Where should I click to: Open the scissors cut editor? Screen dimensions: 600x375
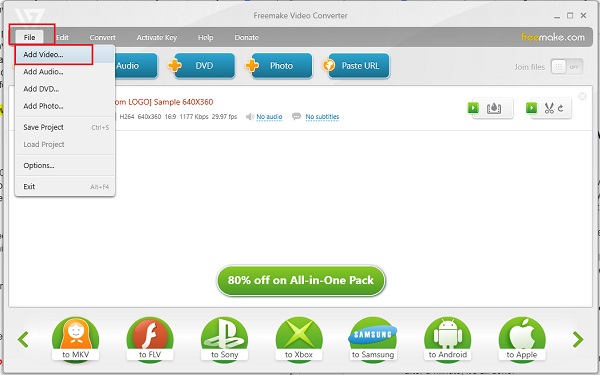(549, 108)
